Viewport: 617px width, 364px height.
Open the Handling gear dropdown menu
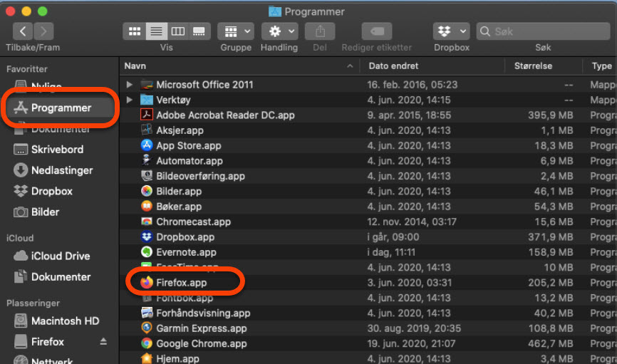tap(279, 31)
